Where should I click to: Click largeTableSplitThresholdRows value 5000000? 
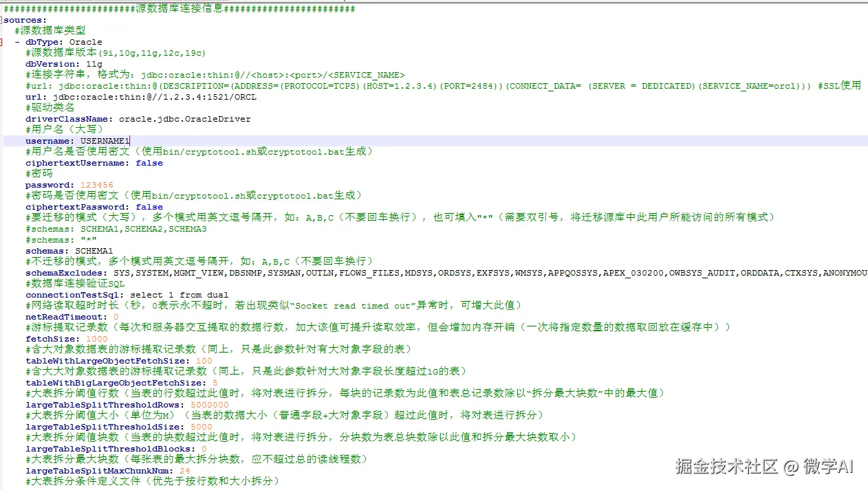coord(210,405)
